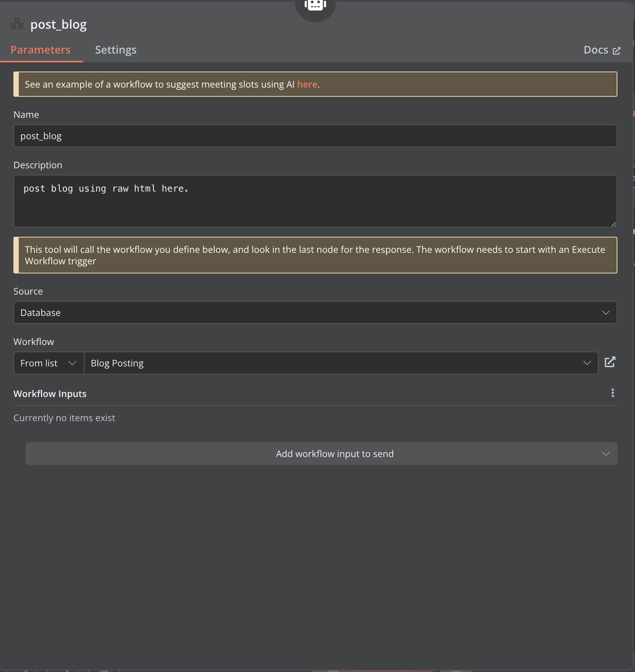This screenshot has height=672, width=635.
Task: Click the 'Currently no items exist' text
Action: pyautogui.click(x=64, y=418)
